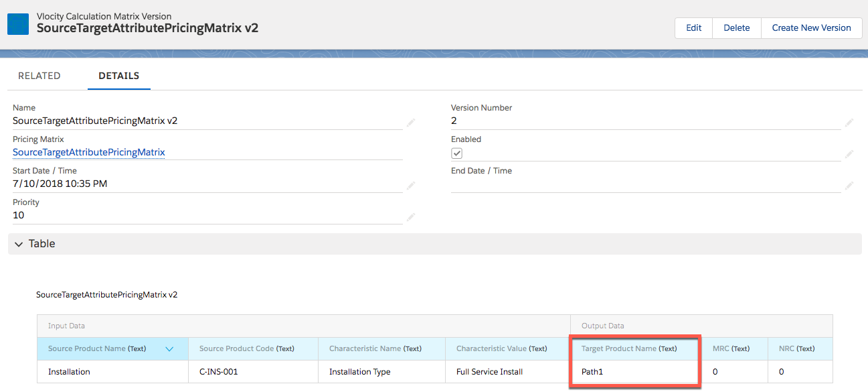The width and height of the screenshot is (868, 392).
Task: Click the Characteristic Value column header
Action: (x=508, y=348)
